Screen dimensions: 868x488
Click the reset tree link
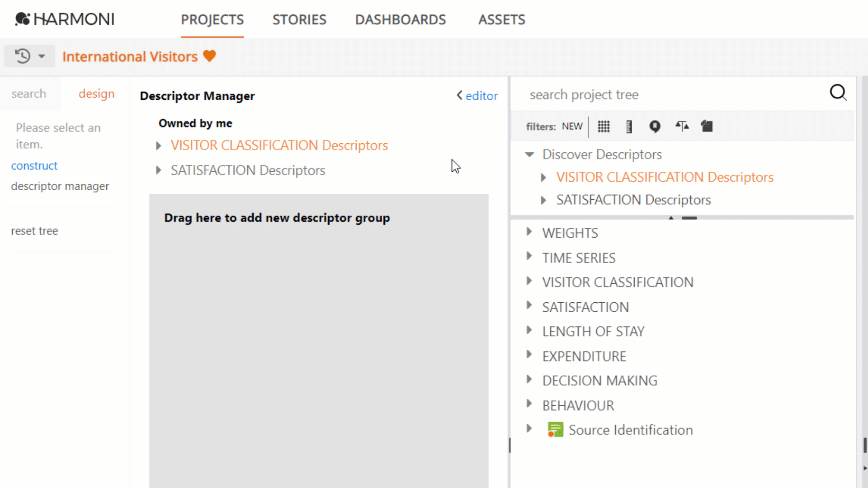pyautogui.click(x=34, y=231)
